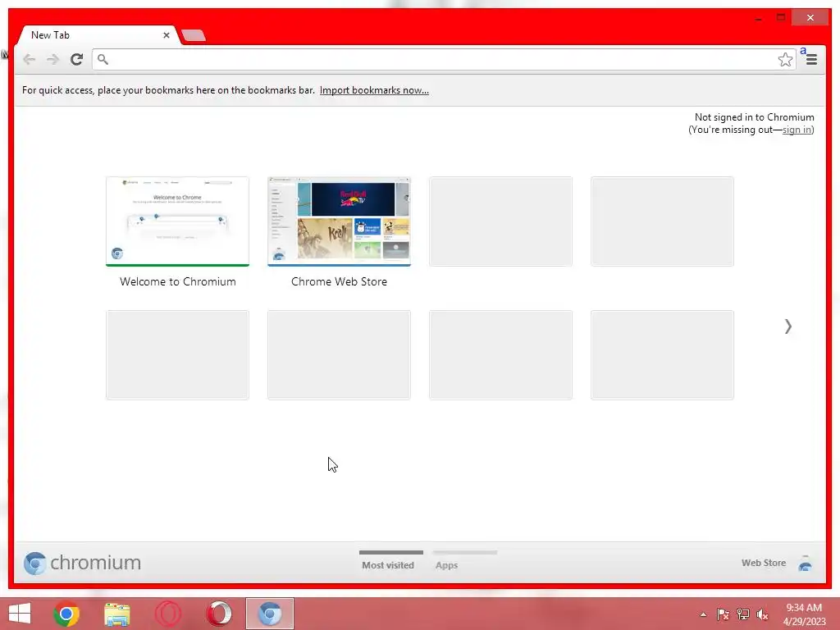Click the Web Store icon at bottom right

[x=806, y=564]
